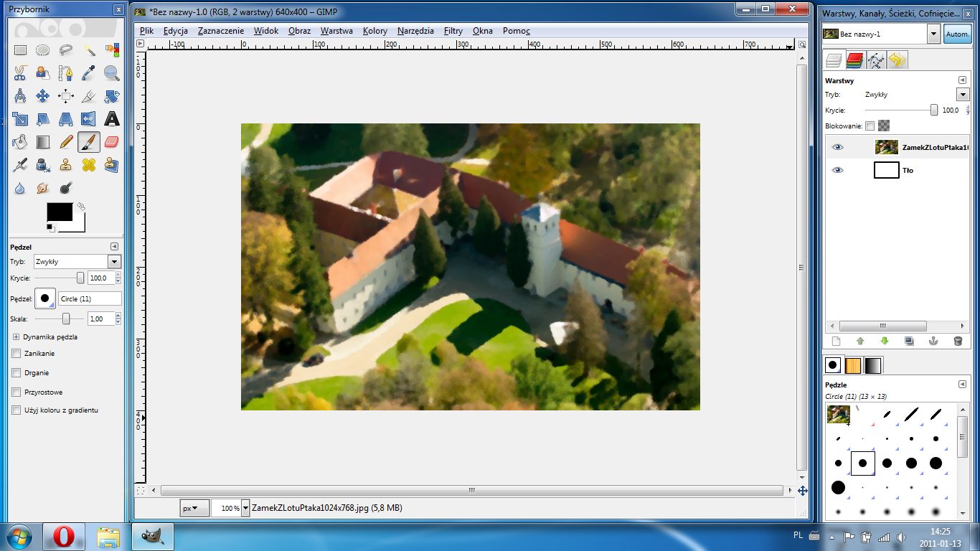Select the yellow Heal bandage tool
This screenshot has height=551, width=980.
click(89, 165)
